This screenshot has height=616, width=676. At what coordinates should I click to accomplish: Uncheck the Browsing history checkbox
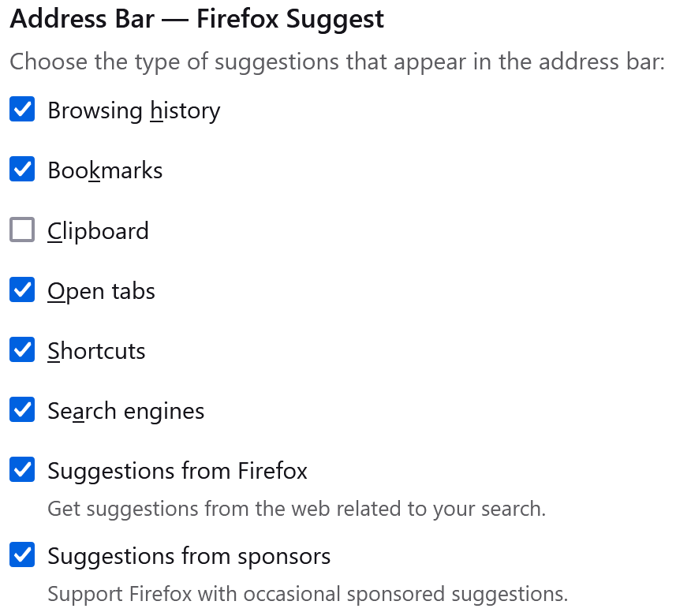22,110
